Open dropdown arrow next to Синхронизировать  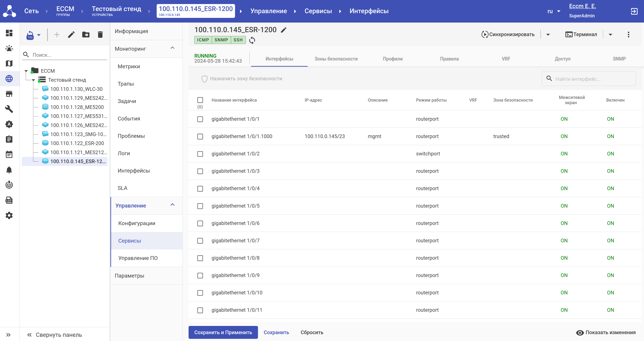(548, 34)
